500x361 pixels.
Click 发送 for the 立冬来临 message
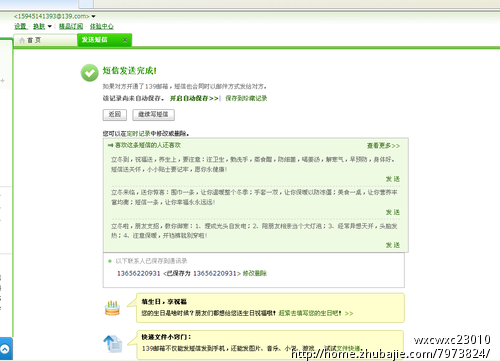393,212
